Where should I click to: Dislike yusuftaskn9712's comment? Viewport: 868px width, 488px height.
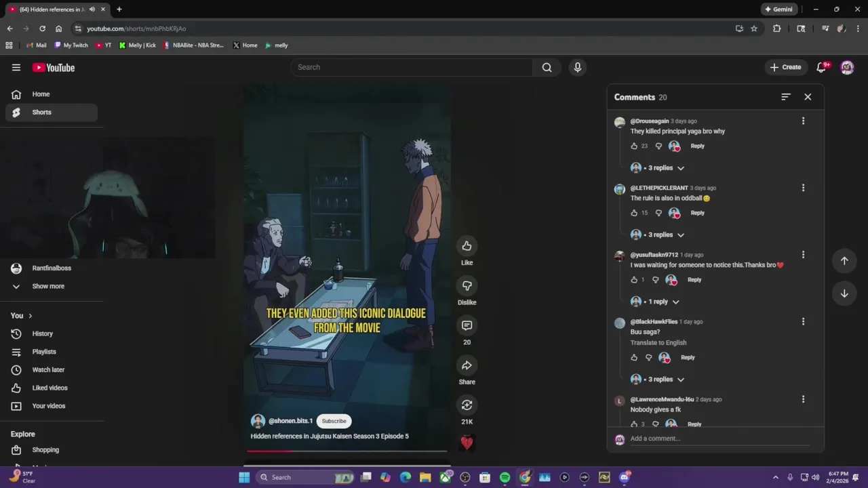pyautogui.click(x=655, y=280)
